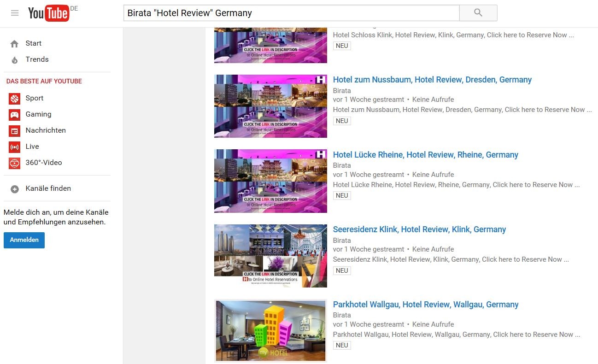This screenshot has width=598, height=364.
Task: Open Birata channel under Parkhotel Wallgau
Action: 342,315
